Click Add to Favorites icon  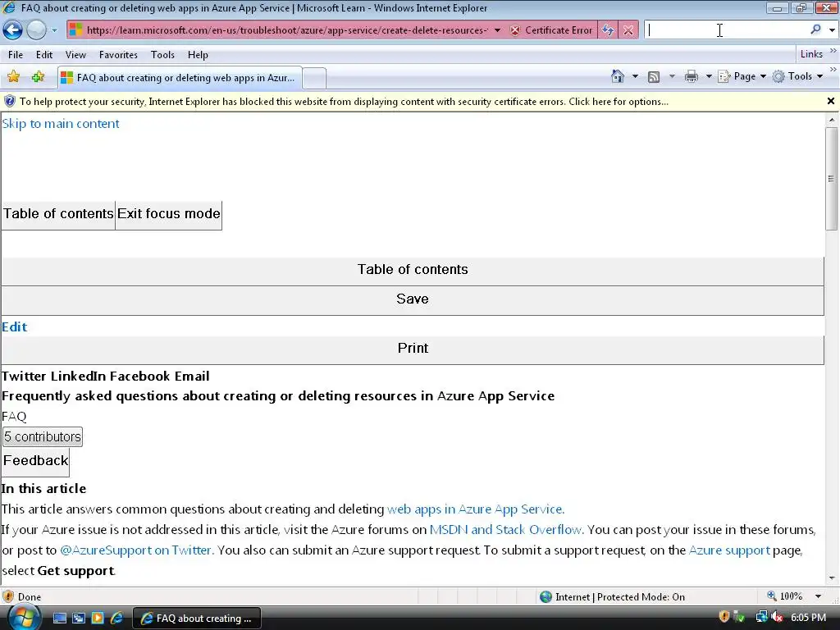(x=38, y=77)
